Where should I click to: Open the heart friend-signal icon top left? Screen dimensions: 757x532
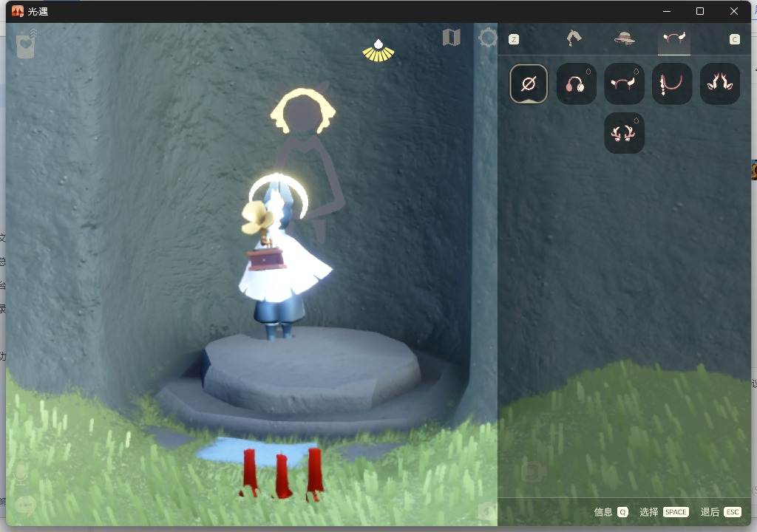[26, 44]
